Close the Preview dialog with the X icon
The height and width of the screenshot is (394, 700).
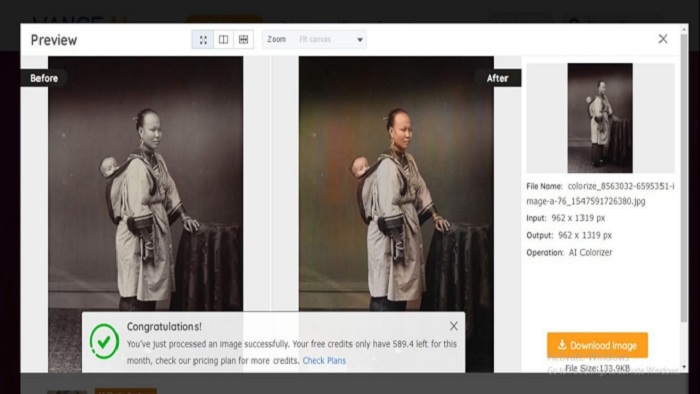663,39
